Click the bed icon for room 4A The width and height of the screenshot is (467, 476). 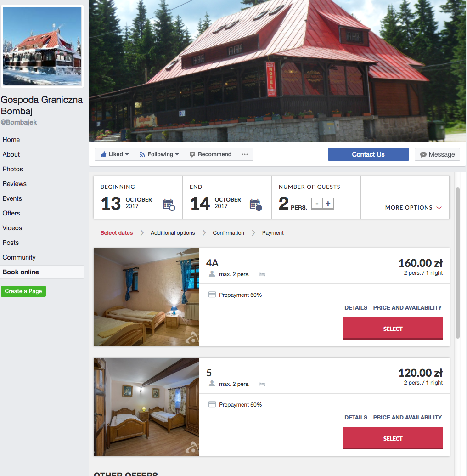262,274
